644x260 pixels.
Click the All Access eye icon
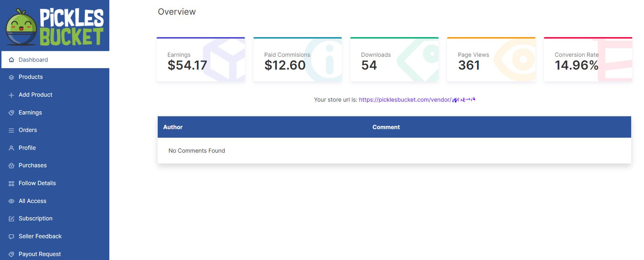point(11,201)
